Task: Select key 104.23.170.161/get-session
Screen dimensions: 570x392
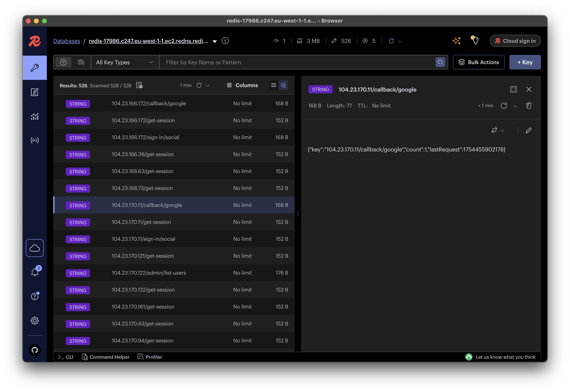Action: coord(174,307)
